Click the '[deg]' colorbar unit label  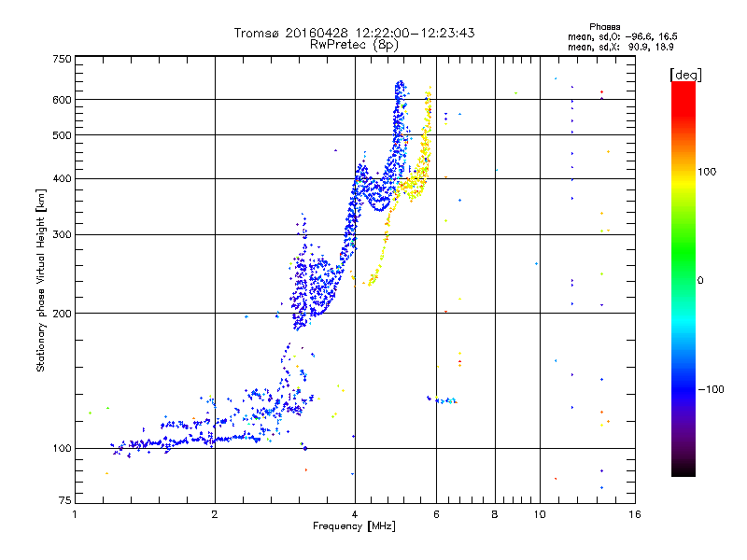coord(685,75)
